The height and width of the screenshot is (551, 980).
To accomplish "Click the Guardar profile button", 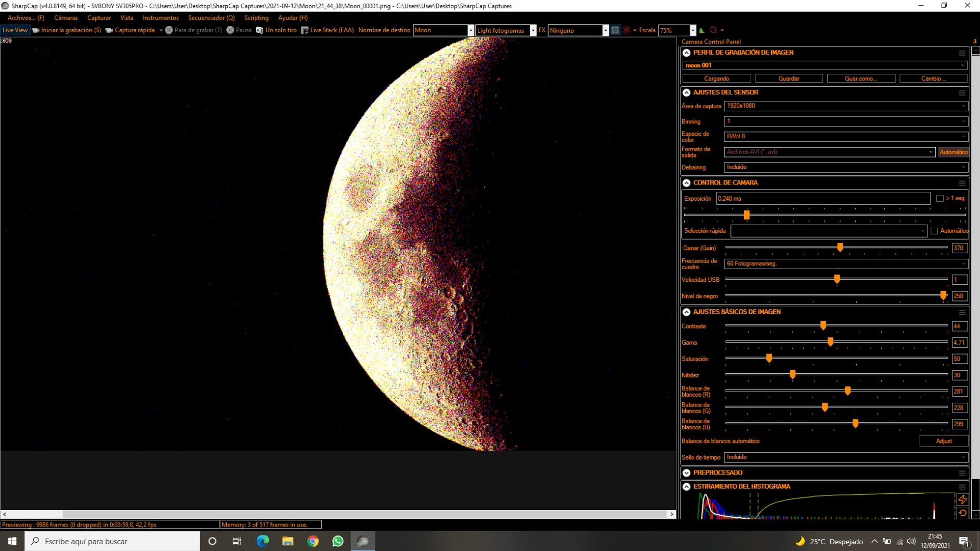I will (x=789, y=78).
